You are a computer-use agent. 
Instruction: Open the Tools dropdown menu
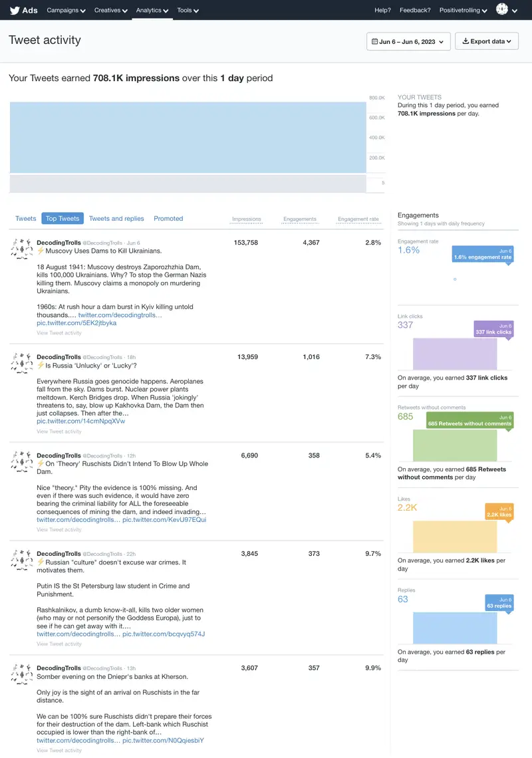188,11
